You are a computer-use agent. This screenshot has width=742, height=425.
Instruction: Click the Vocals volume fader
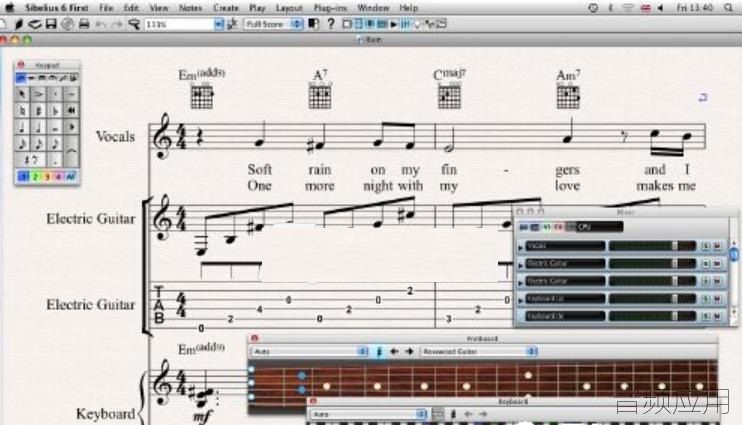(675, 246)
